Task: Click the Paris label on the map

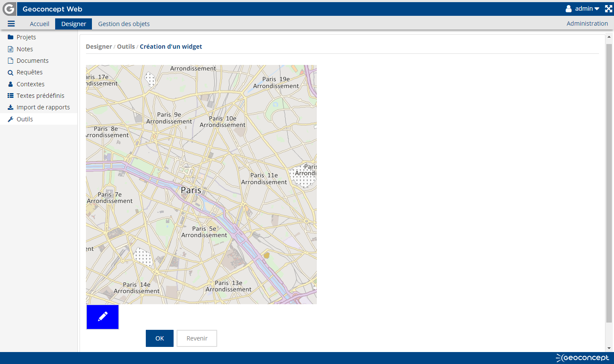Action: pos(191,190)
